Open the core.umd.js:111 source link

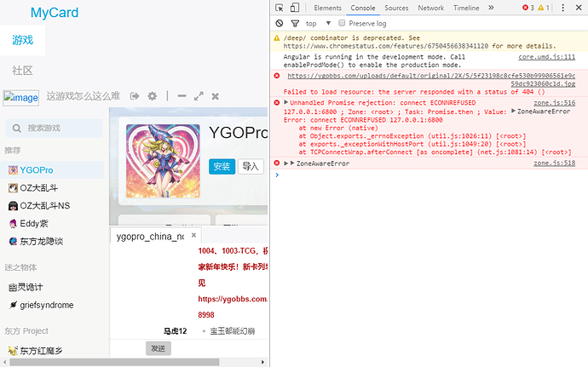click(547, 57)
